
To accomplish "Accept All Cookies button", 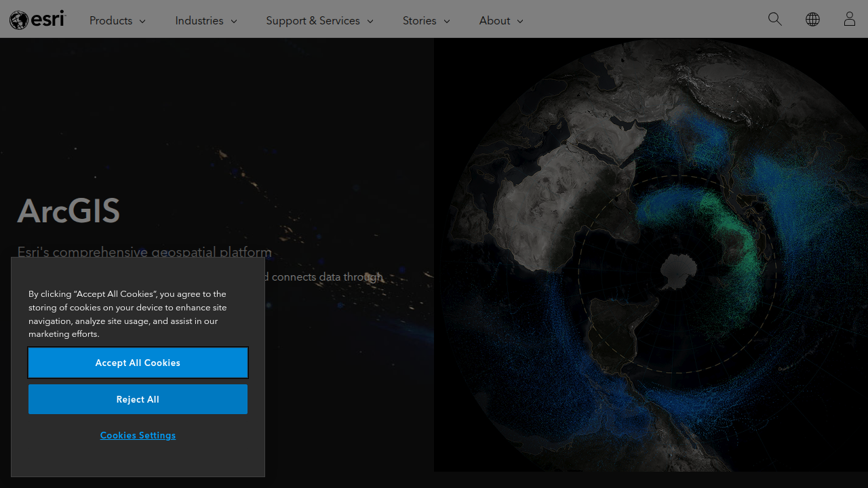I will [138, 363].
